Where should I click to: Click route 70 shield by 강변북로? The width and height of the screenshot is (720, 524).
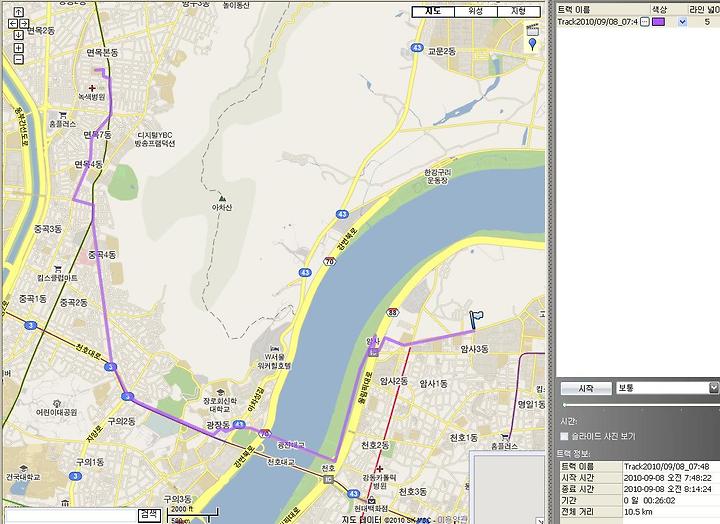click(329, 261)
